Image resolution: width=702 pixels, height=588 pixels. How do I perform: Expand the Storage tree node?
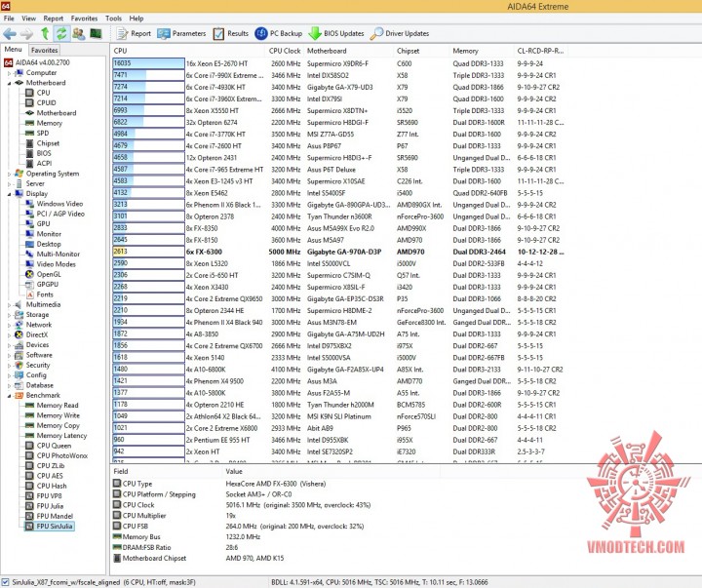(9, 315)
